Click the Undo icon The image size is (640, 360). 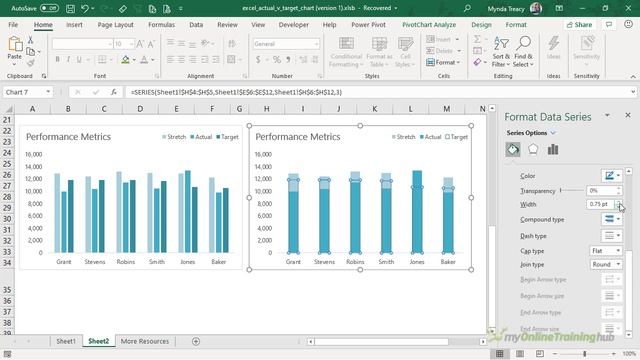coord(84,8)
